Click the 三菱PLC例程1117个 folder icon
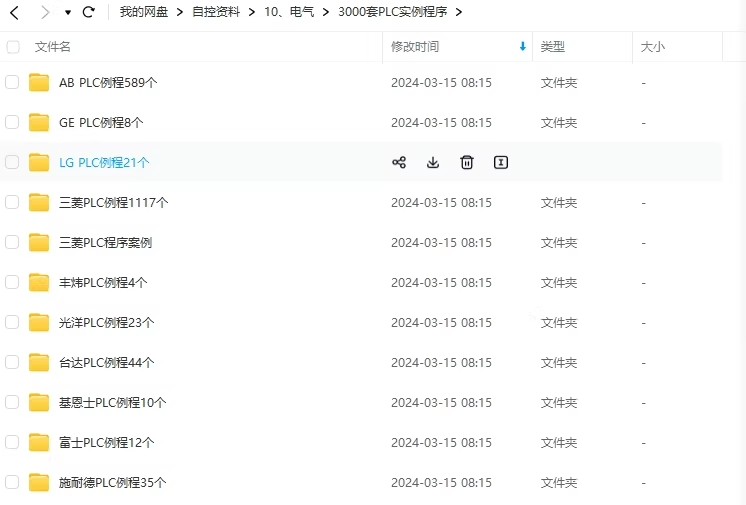The height and width of the screenshot is (505, 746). pos(39,202)
